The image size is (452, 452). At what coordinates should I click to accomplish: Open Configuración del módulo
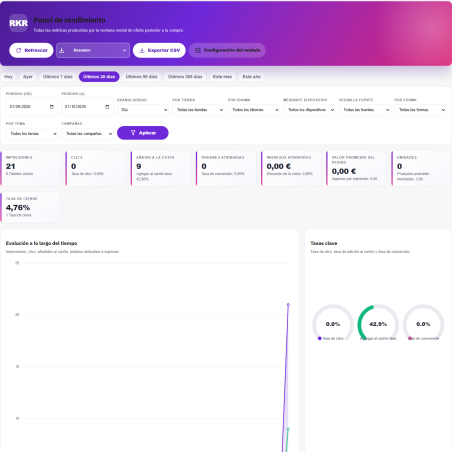227,50
